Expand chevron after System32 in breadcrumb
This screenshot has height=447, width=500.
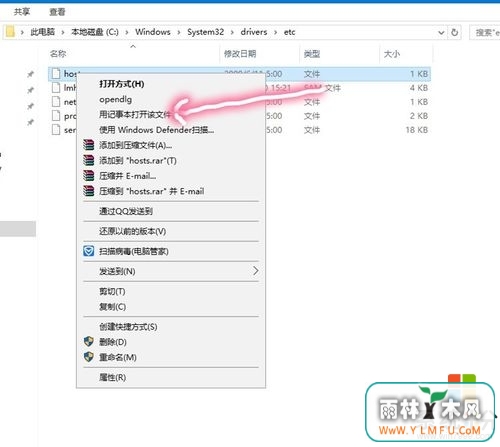pos(232,32)
